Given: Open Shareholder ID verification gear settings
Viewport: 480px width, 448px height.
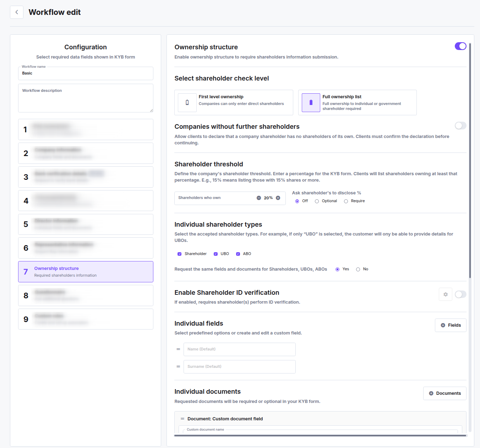Looking at the screenshot, I should click(x=446, y=294).
